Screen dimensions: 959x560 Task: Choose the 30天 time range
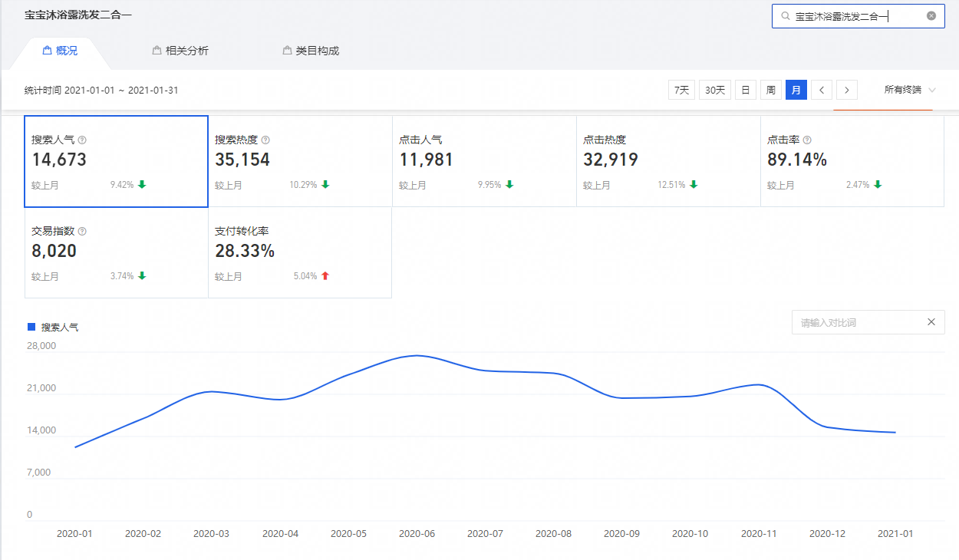[714, 91]
